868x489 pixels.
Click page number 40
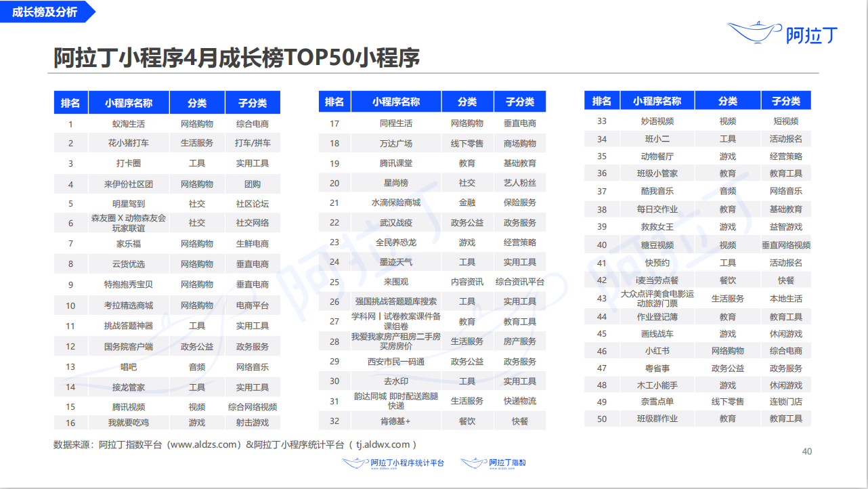[806, 451]
